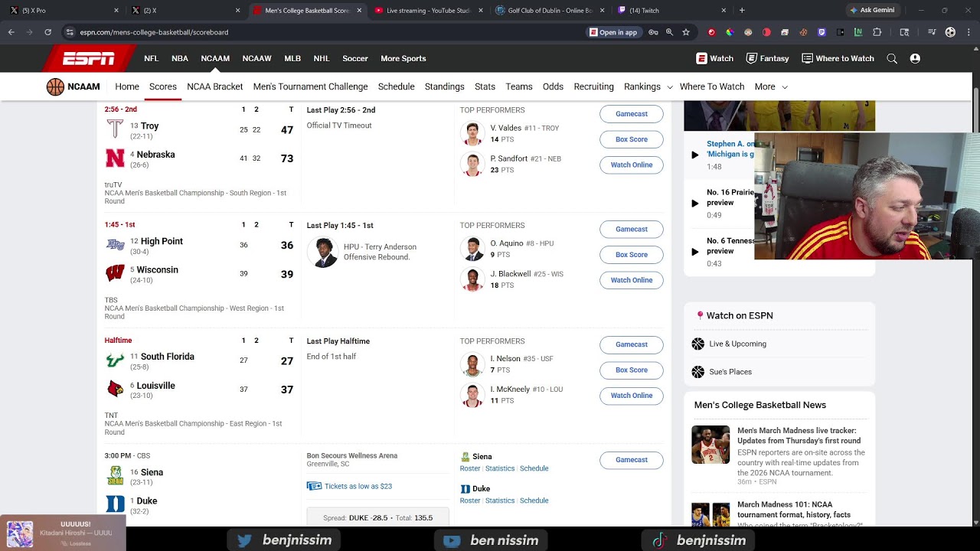980x551 pixels.
Task: Click O. Aquino player headshot
Action: click(472, 249)
